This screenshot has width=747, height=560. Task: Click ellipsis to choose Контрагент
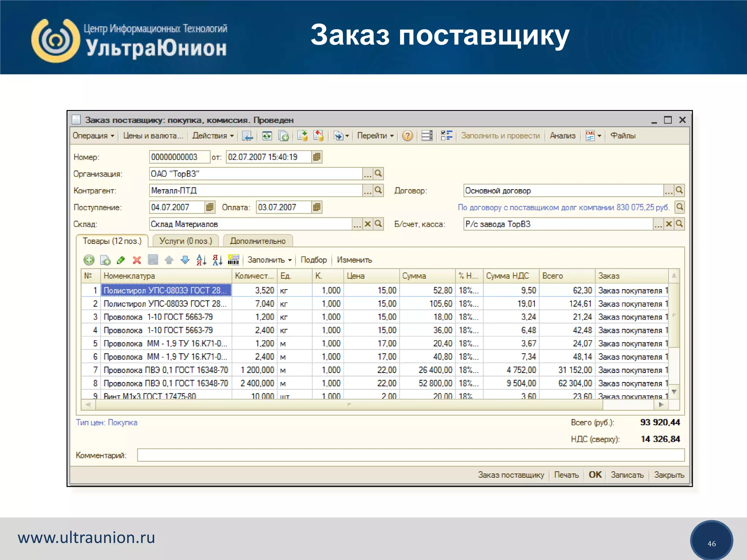[368, 191]
